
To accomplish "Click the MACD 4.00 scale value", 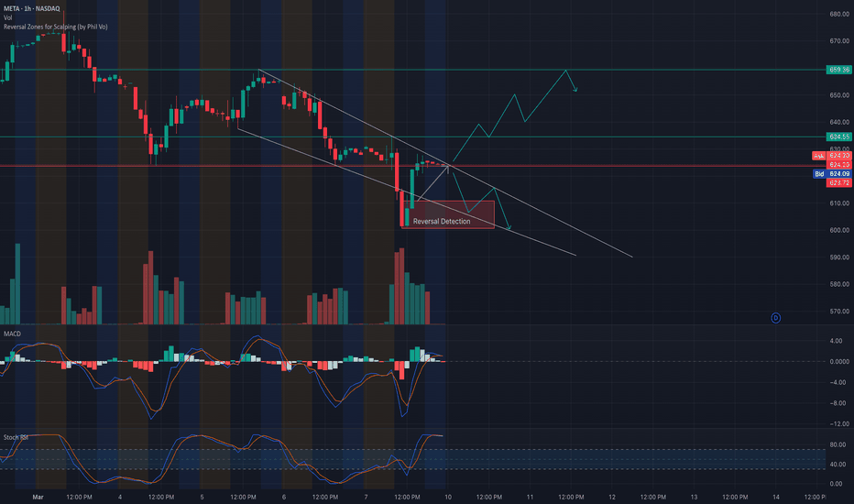I will click(836, 341).
